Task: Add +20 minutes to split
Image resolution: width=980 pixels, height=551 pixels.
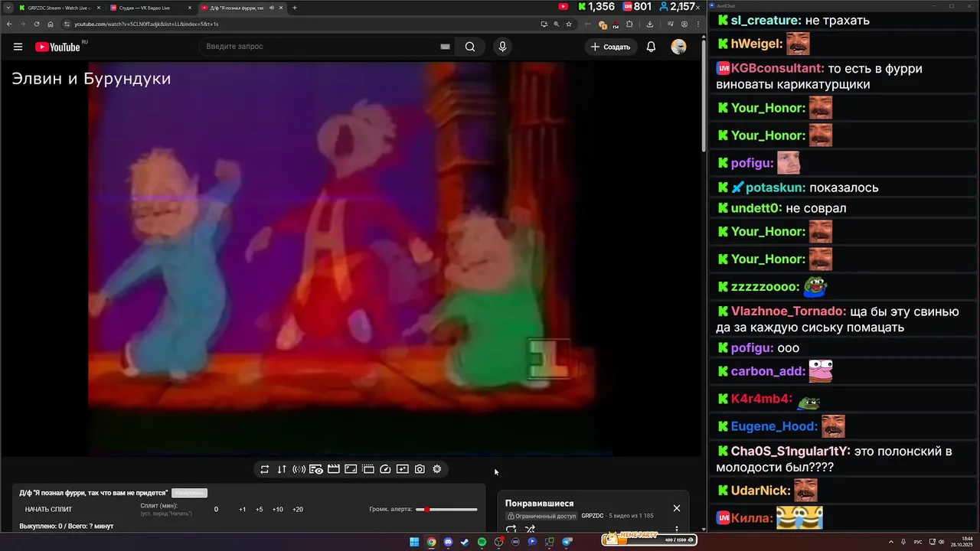Action: tap(298, 510)
